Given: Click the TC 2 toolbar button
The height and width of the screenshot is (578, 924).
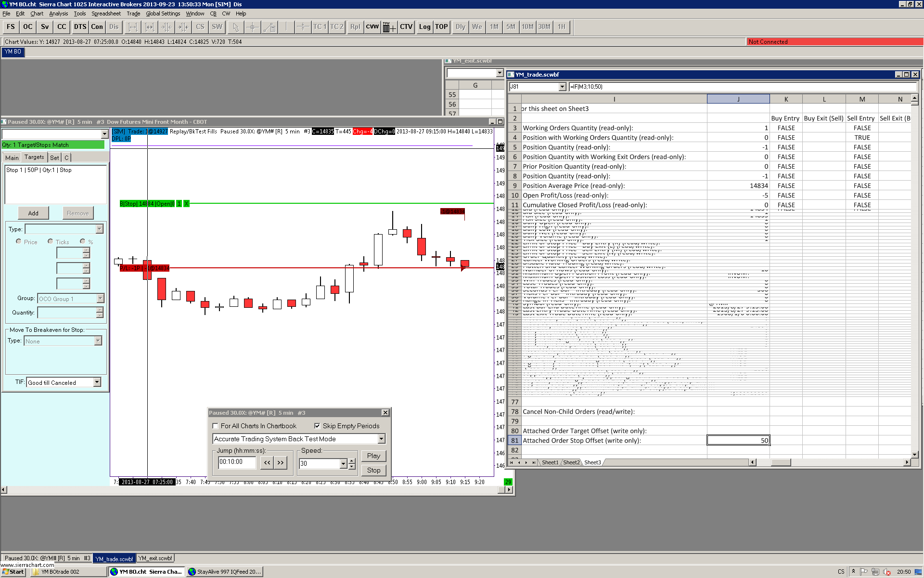Looking at the screenshot, I should [336, 27].
